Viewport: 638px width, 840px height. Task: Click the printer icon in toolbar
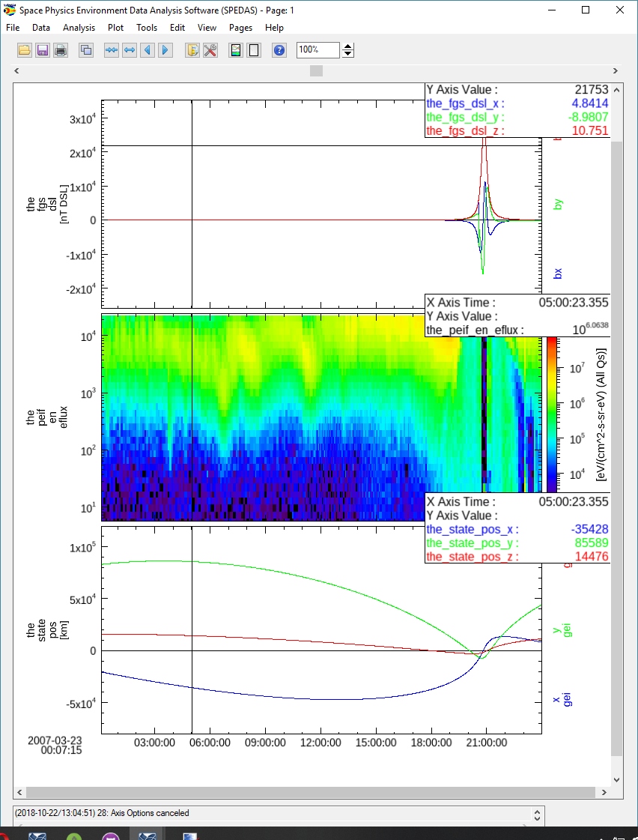point(61,50)
